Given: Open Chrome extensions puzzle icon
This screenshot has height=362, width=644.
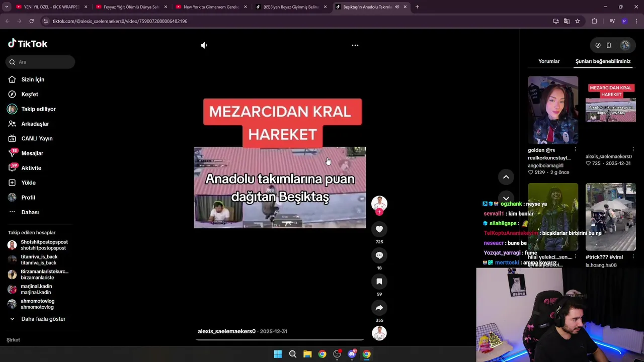Looking at the screenshot, I should click(x=594, y=21).
